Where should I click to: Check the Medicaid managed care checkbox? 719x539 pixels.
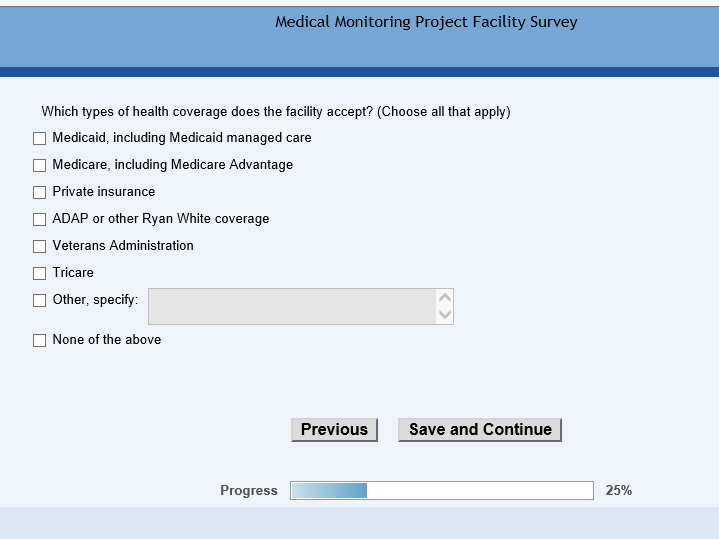[40, 139]
